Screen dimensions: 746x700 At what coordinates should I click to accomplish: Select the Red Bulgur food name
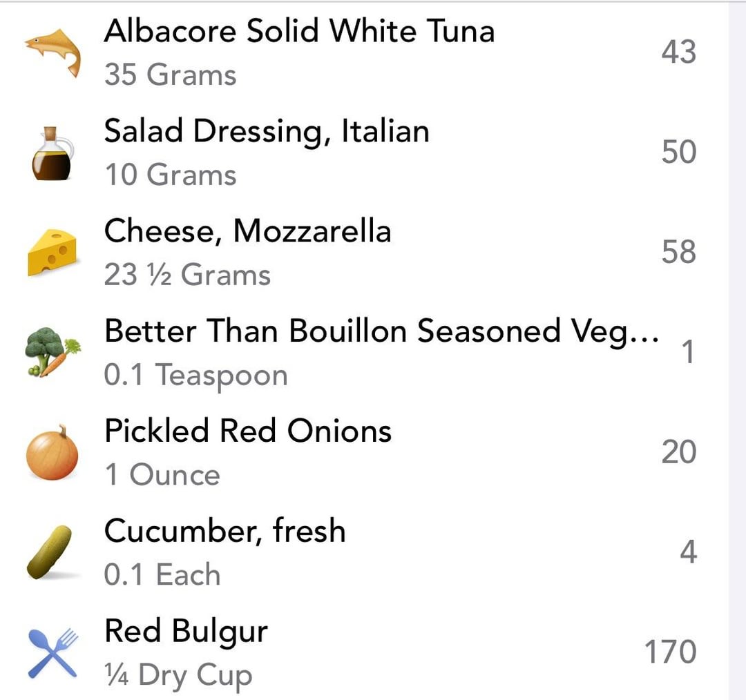pyautogui.click(x=186, y=631)
